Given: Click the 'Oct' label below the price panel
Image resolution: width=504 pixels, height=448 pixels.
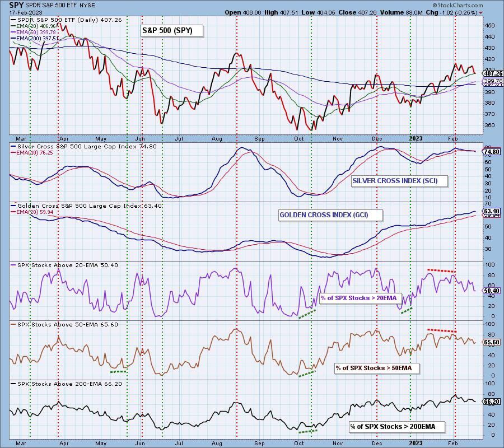Looking at the screenshot, I should click(299, 139).
